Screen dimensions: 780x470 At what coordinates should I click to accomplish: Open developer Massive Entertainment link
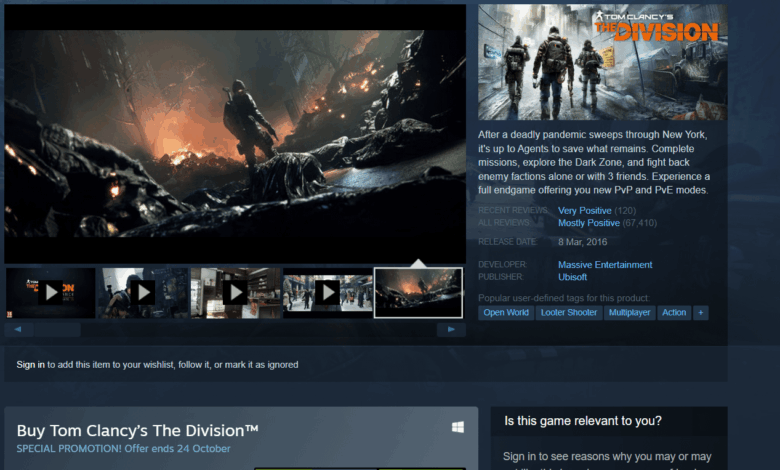point(605,265)
